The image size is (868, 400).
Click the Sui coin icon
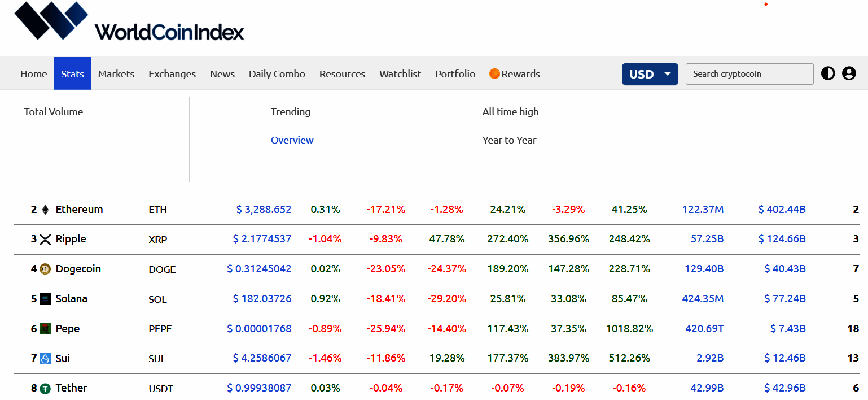coord(45,359)
